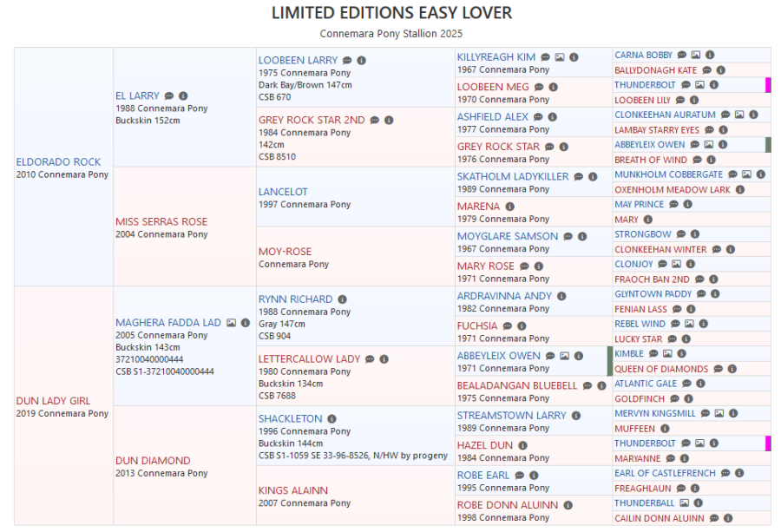Click the photo icon beside Thunderball
The width and height of the screenshot is (781, 532).
(685, 503)
